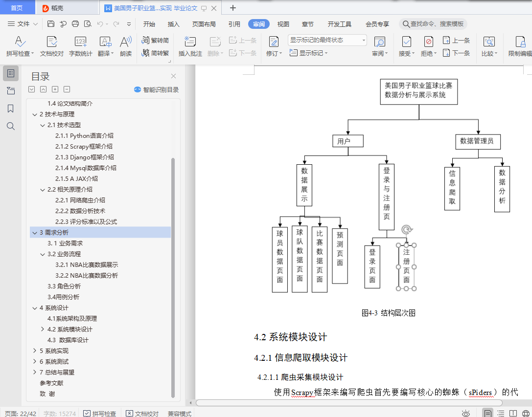Toggle spell check in status bar
Viewport: 532px width, 417px height.
pyautogui.click(x=100, y=414)
